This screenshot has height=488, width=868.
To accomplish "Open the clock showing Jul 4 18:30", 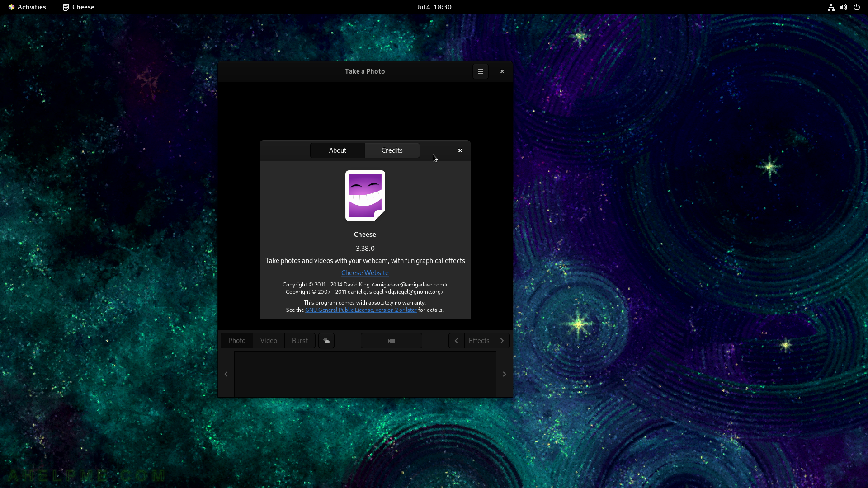I will pos(434,7).
